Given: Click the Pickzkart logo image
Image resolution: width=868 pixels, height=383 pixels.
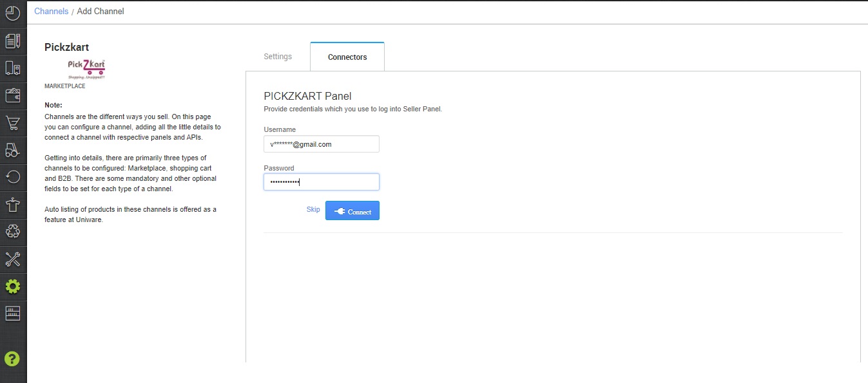Looking at the screenshot, I should 86,69.
